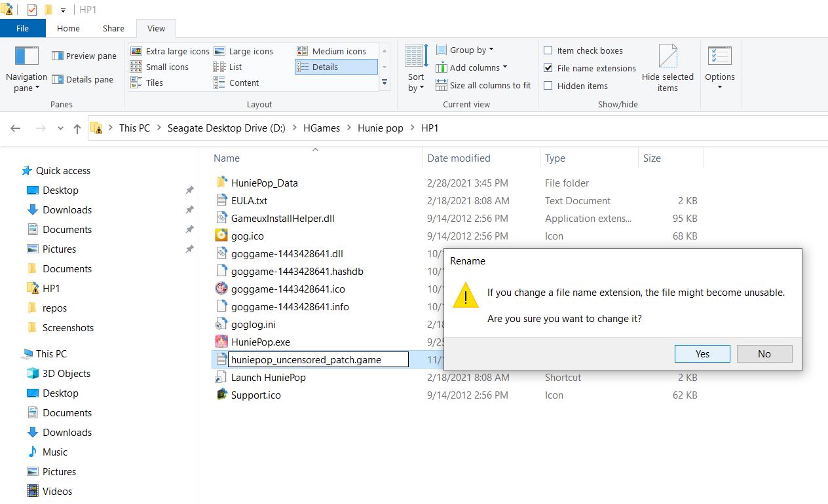
Task: Open Screenshots folder in Quick access
Action: [x=68, y=328]
